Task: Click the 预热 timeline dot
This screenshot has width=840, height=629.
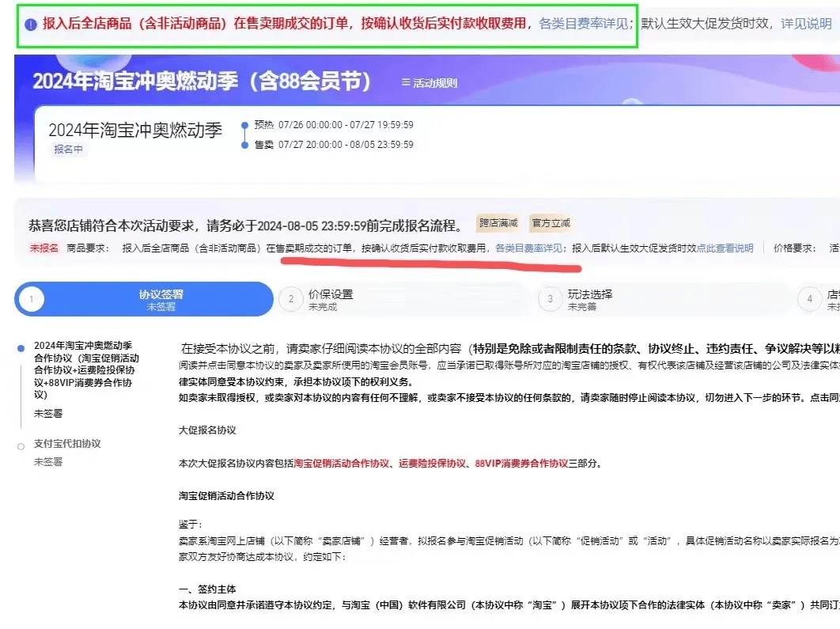Action: tap(244, 126)
